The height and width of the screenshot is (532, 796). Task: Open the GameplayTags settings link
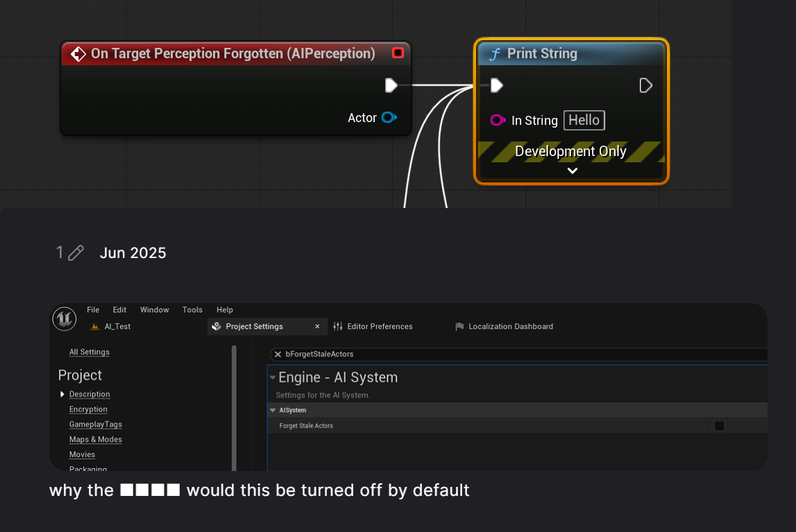96,424
